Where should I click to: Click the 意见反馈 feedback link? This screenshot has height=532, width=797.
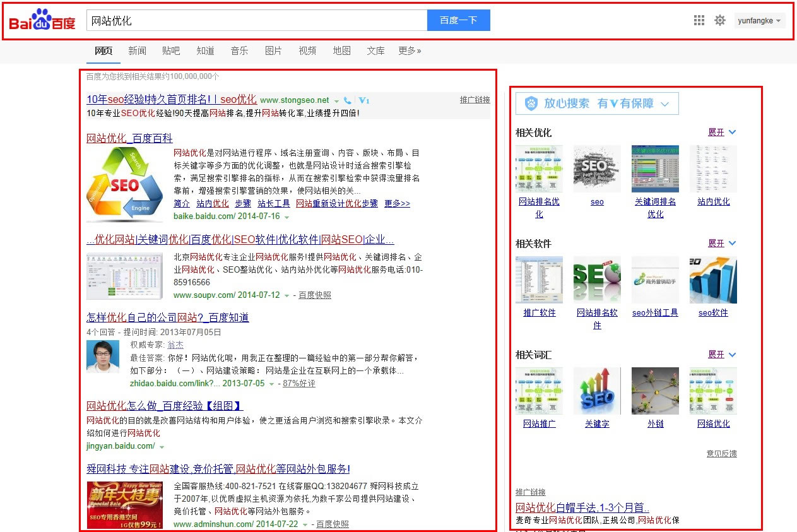(x=722, y=453)
